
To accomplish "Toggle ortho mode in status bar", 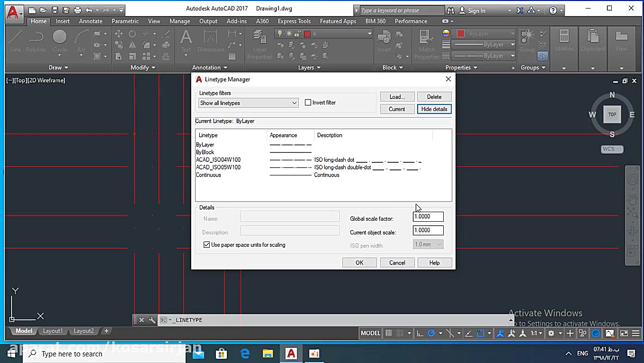I will pos(420,333).
